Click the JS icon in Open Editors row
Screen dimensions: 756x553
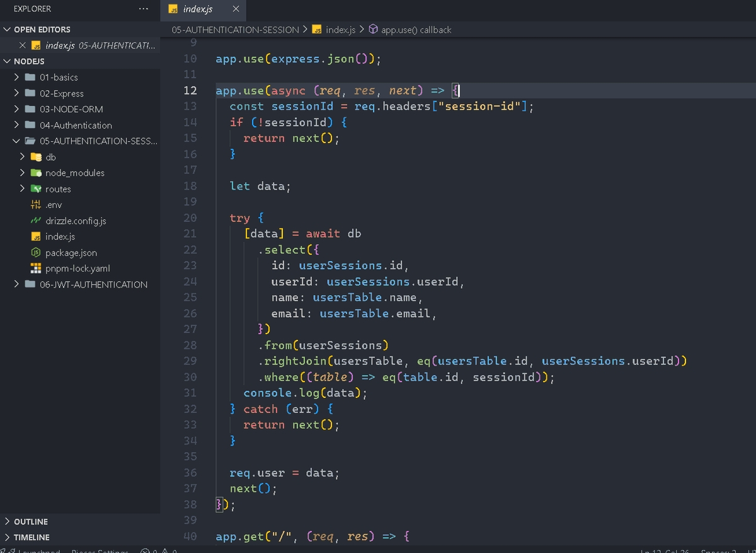tap(37, 45)
